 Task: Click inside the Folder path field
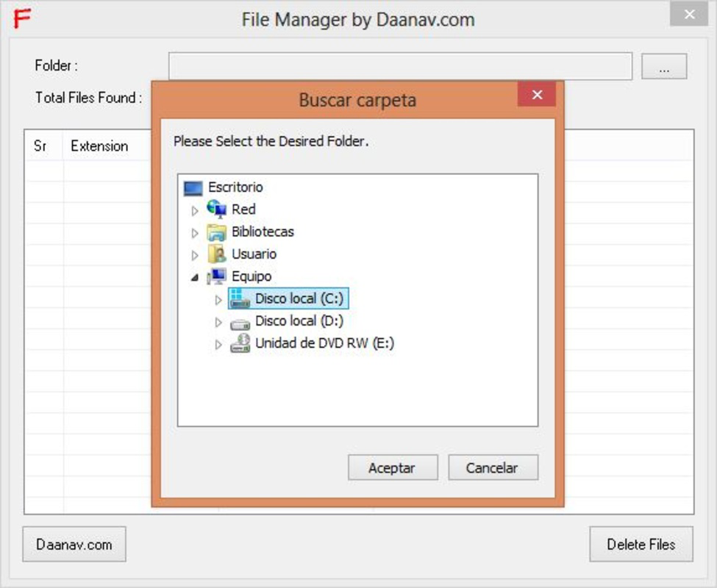(x=400, y=66)
